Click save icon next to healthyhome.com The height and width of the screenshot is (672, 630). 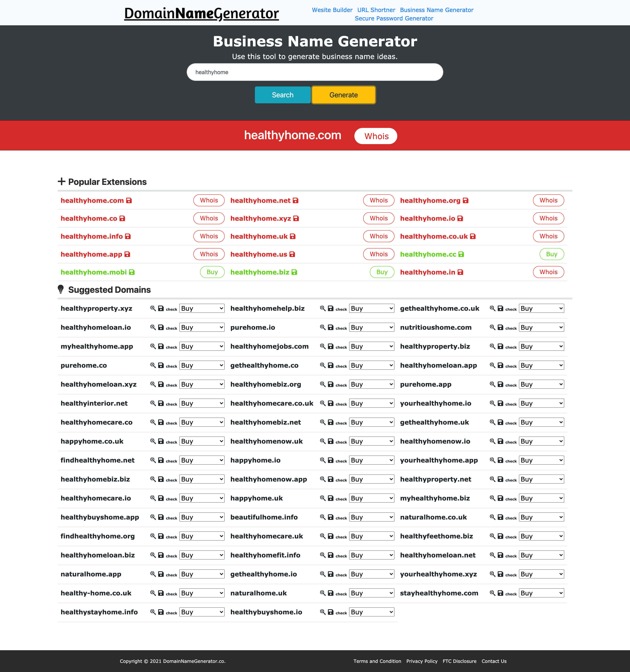pos(129,201)
